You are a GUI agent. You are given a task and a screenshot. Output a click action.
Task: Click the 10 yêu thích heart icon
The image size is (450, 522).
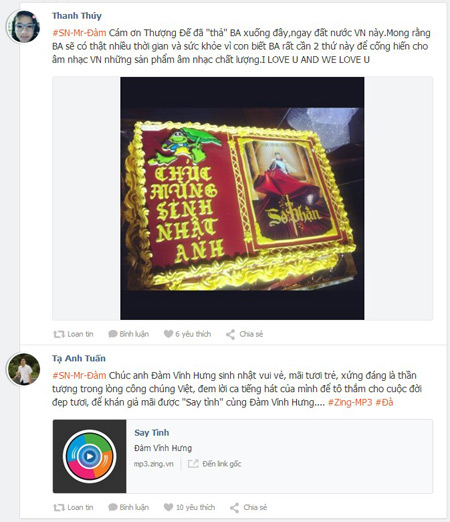point(168,507)
